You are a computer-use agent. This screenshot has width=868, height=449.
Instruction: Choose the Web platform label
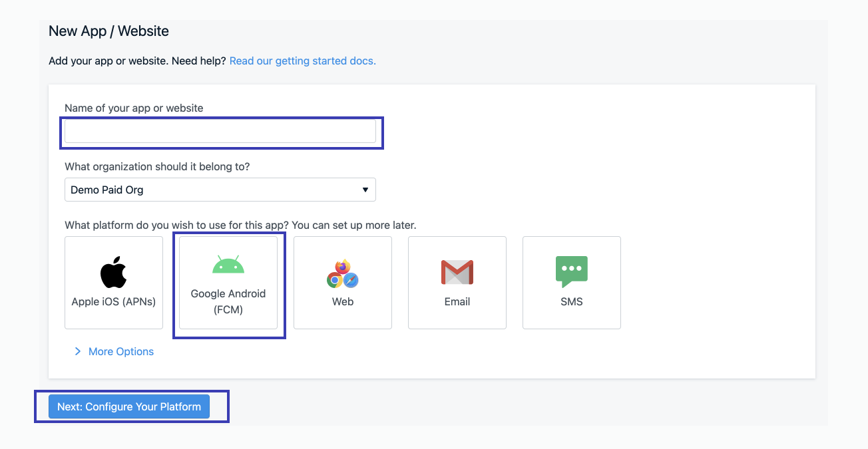pos(343,301)
